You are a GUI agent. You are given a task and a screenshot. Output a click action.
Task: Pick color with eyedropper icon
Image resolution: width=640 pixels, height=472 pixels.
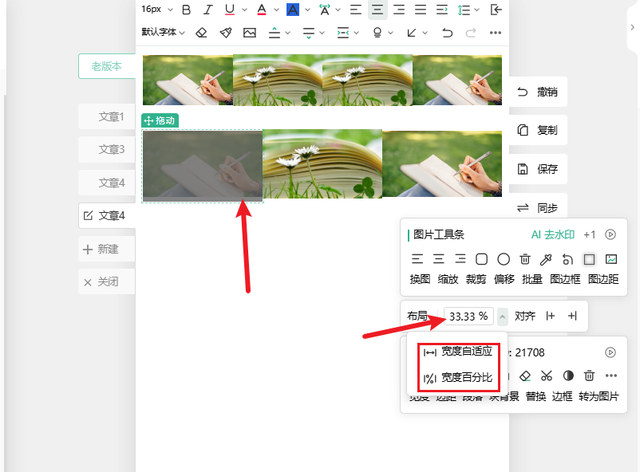(x=546, y=259)
